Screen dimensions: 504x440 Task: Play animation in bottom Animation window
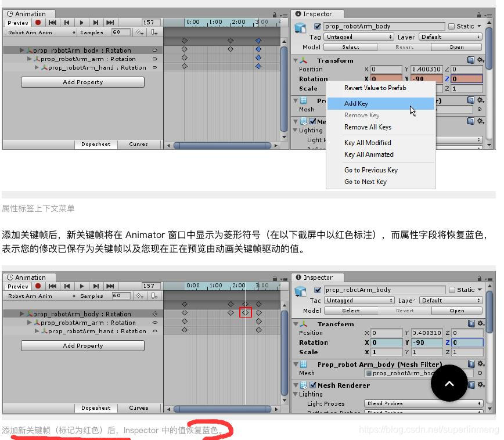[81, 286]
